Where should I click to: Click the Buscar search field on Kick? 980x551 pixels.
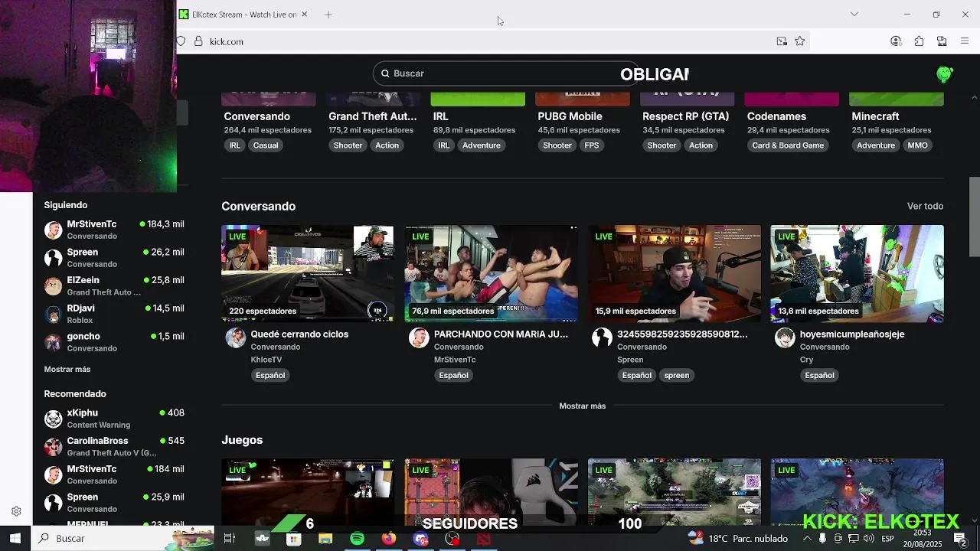(505, 73)
